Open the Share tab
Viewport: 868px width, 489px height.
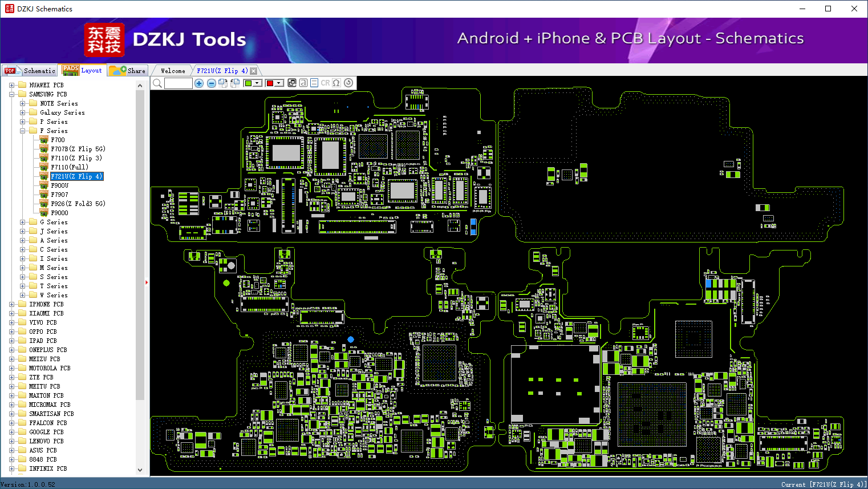128,71
